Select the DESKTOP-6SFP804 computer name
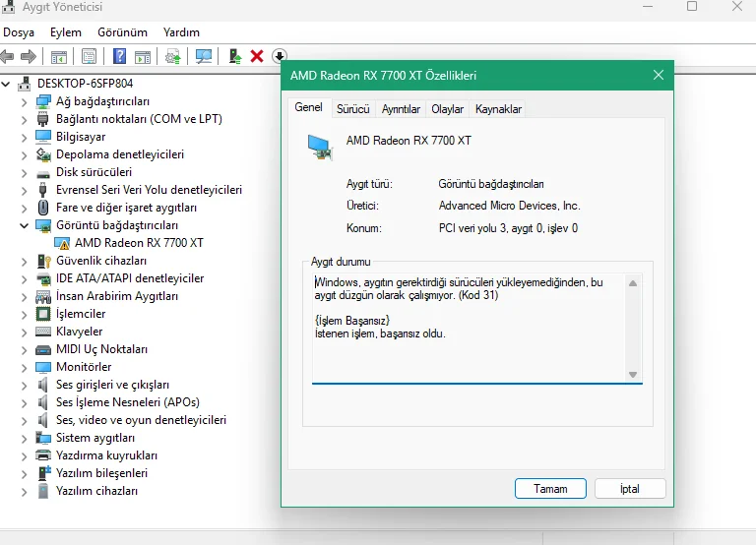Viewport: 756px width, 545px height. (85, 84)
